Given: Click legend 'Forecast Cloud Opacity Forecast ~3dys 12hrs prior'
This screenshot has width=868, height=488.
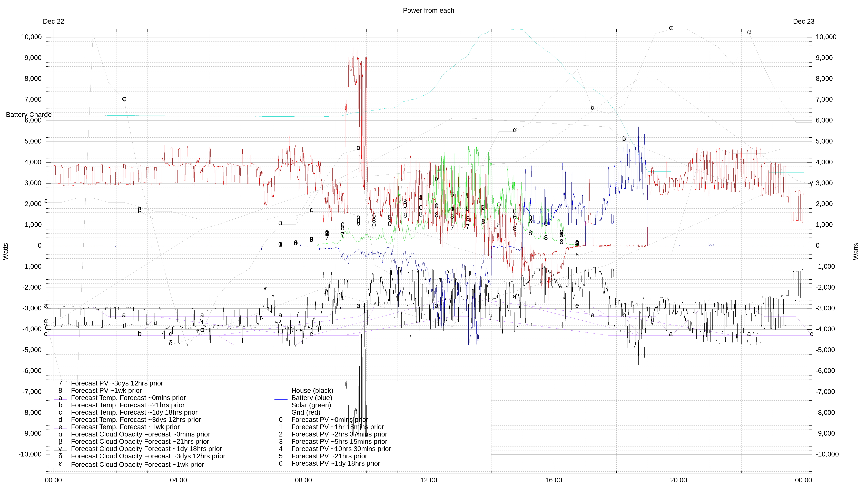Looking at the screenshot, I should (148, 456).
